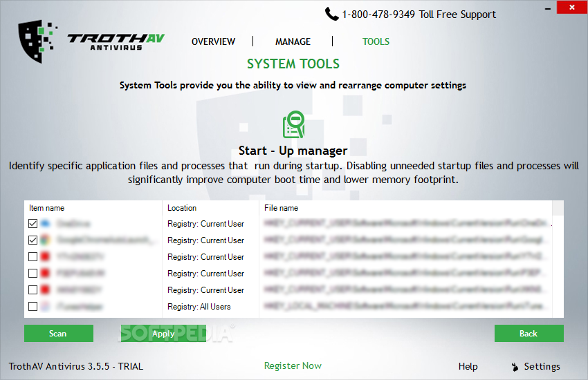Viewport: 588px width, 380px height.
Task: Click the Start-Up manager magnifier icon
Action: [293, 124]
